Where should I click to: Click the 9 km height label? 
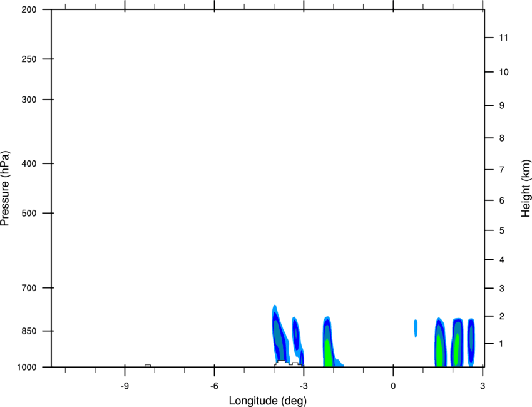coord(502,106)
